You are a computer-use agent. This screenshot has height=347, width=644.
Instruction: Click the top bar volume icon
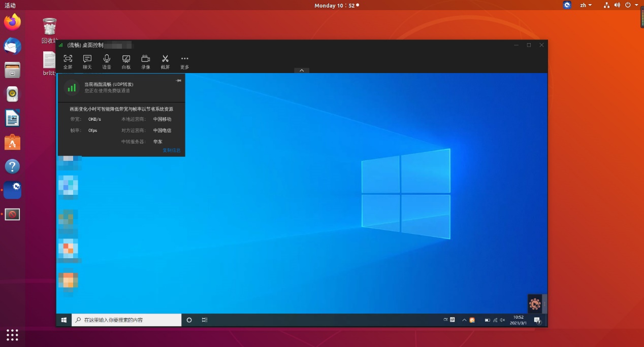[617, 5]
